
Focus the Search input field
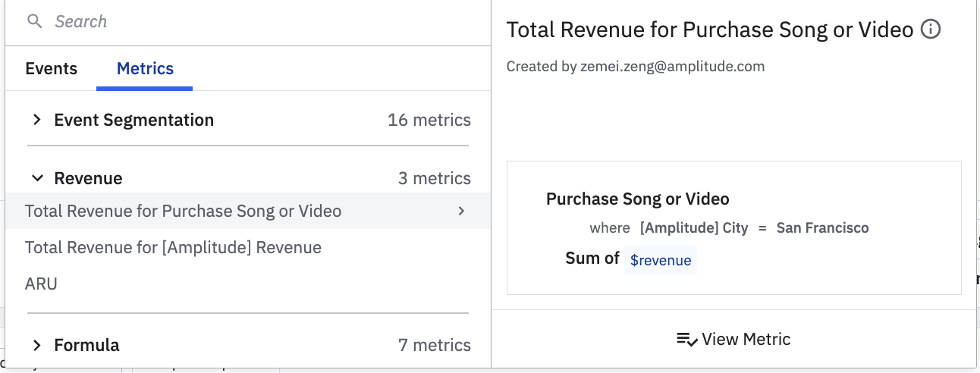coord(258,21)
